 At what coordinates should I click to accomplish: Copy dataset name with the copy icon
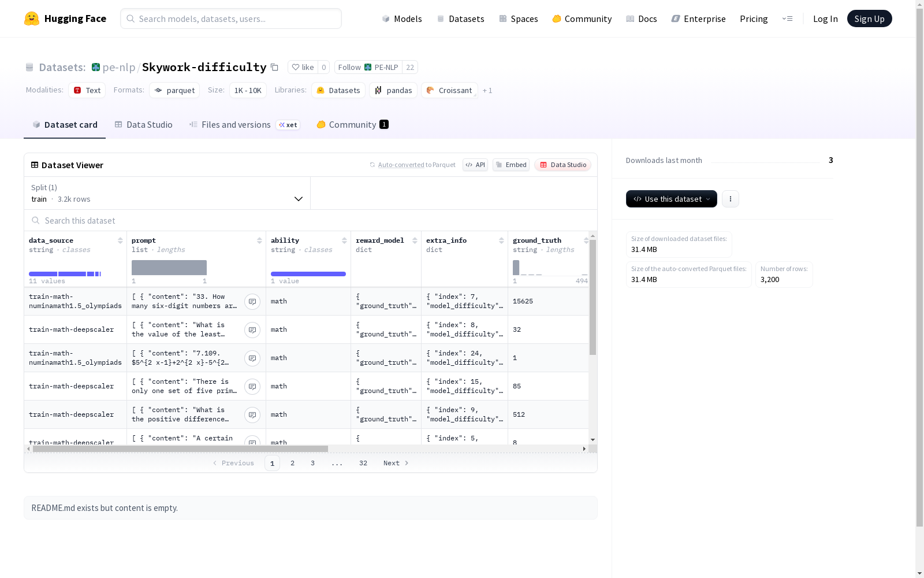275,68
